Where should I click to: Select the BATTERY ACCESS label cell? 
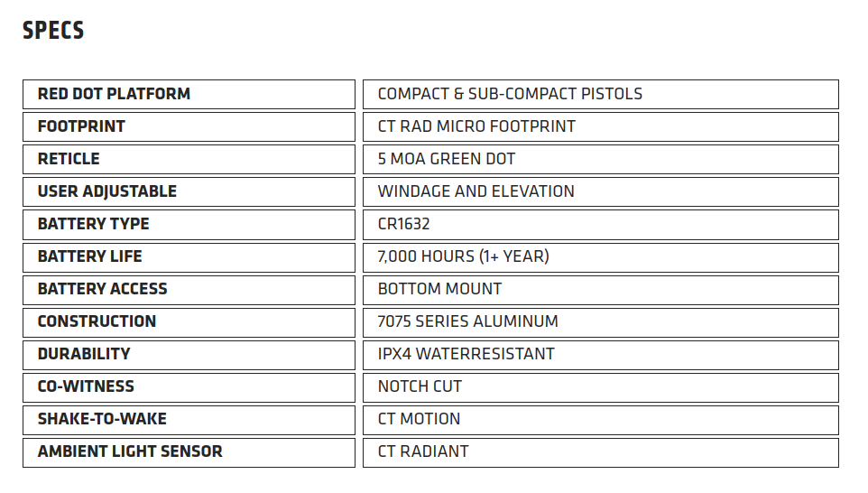189,290
